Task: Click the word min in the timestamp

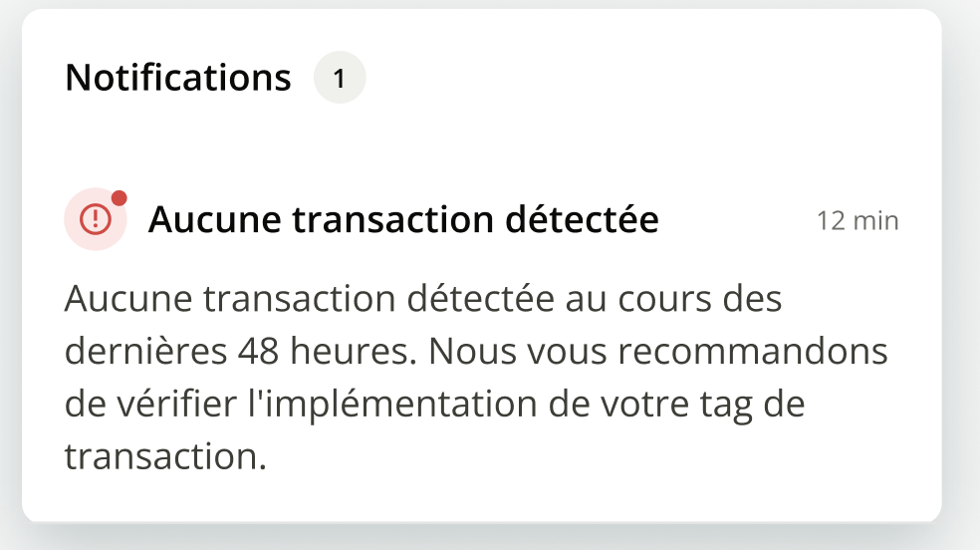Action: pos(876,221)
